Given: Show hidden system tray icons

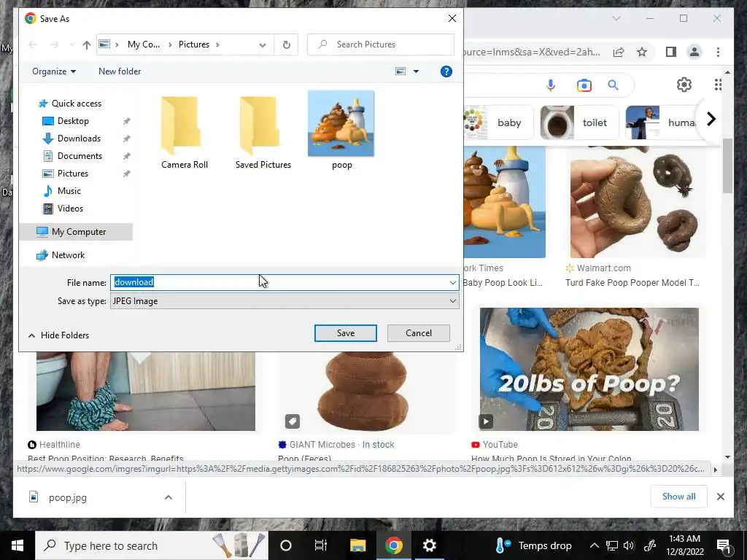Looking at the screenshot, I should 594,545.
